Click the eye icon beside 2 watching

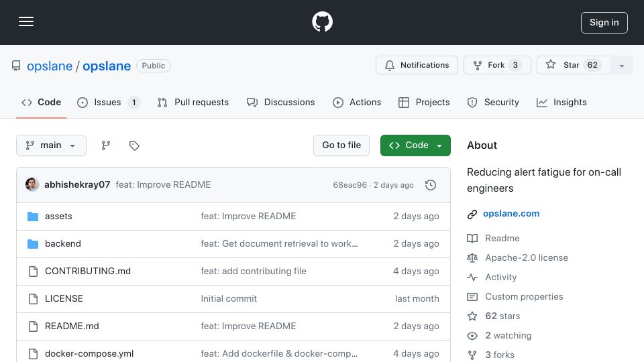[x=472, y=336]
